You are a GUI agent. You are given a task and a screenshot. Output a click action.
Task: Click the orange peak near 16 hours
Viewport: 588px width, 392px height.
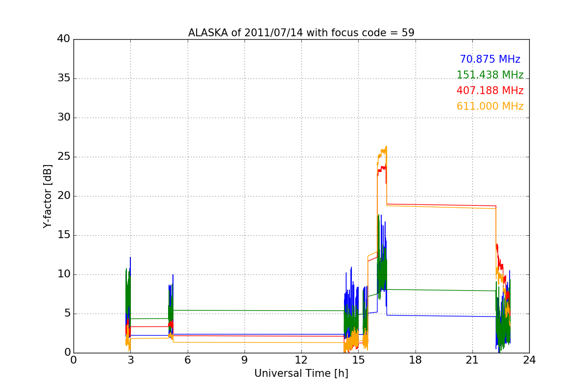click(x=382, y=152)
